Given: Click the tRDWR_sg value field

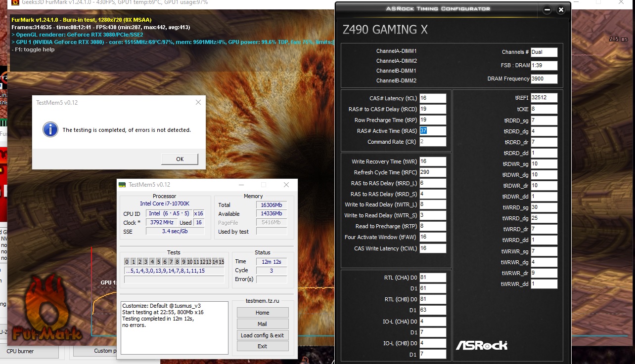Looking at the screenshot, I should [x=544, y=164].
